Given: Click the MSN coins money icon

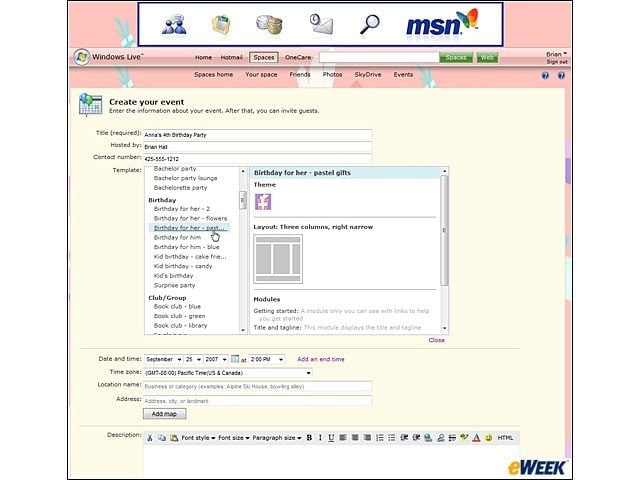Looking at the screenshot, I should click(269, 25).
